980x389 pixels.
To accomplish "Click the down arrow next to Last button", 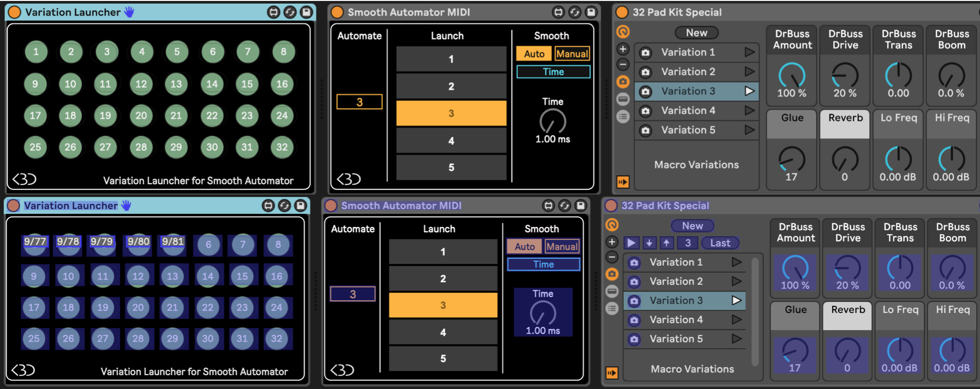I will tap(649, 243).
